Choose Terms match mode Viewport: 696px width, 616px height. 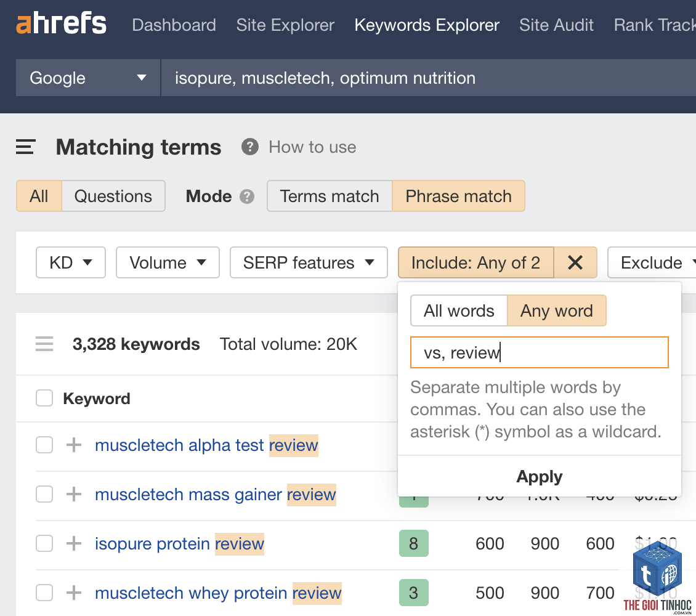pyautogui.click(x=330, y=196)
